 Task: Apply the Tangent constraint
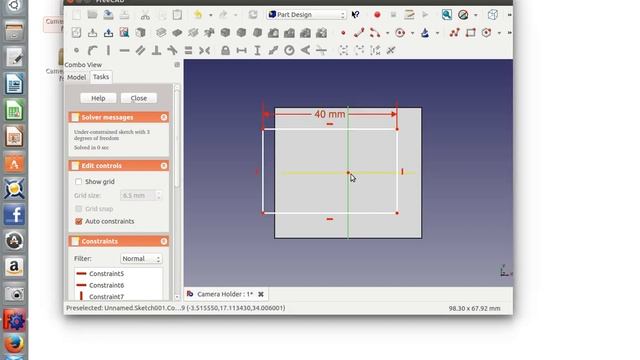pyautogui.click(x=172, y=50)
